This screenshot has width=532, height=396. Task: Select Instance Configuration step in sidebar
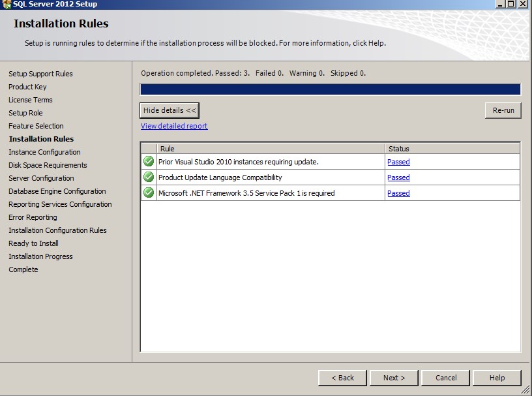click(x=44, y=152)
